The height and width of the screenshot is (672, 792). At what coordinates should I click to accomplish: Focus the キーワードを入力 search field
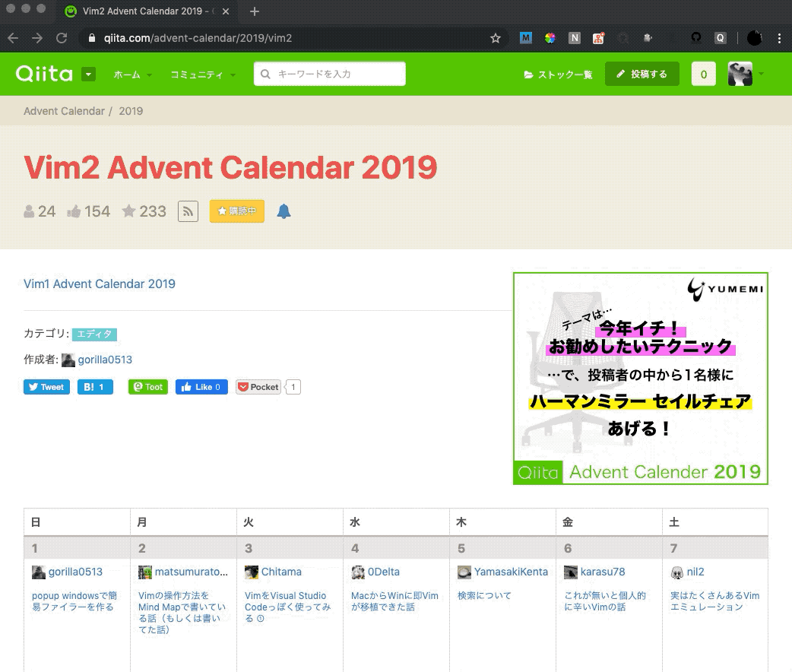[x=329, y=74]
